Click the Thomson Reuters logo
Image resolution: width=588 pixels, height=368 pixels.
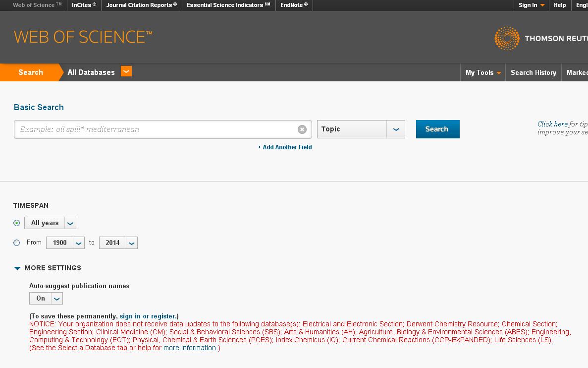pyautogui.click(x=540, y=38)
